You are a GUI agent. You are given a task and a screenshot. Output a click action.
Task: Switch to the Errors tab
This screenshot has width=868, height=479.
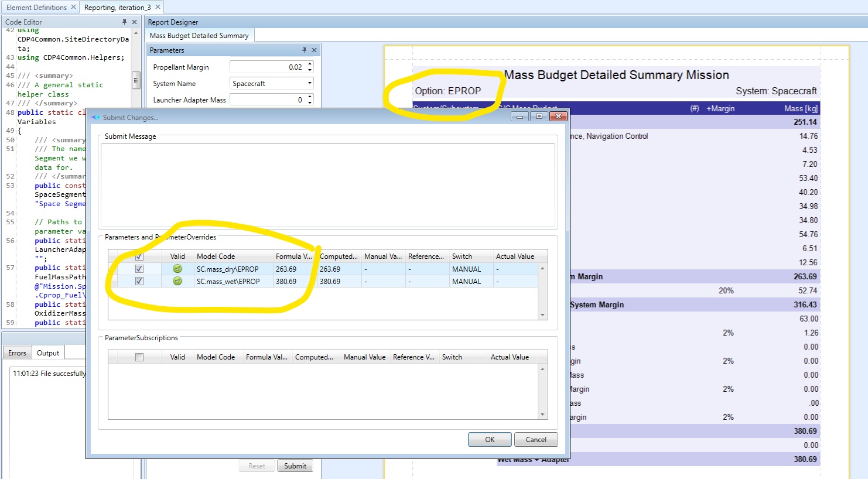point(16,353)
